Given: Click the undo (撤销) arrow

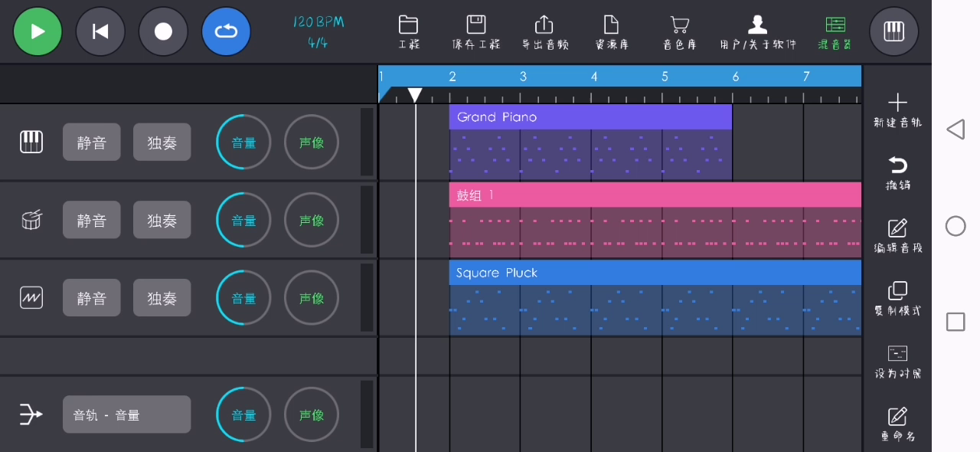Looking at the screenshot, I should tap(897, 173).
